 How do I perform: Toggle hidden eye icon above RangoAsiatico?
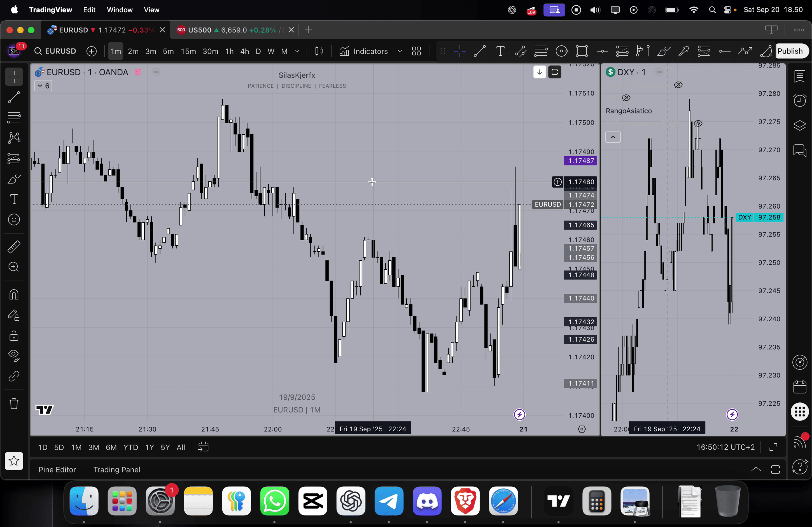626,98
